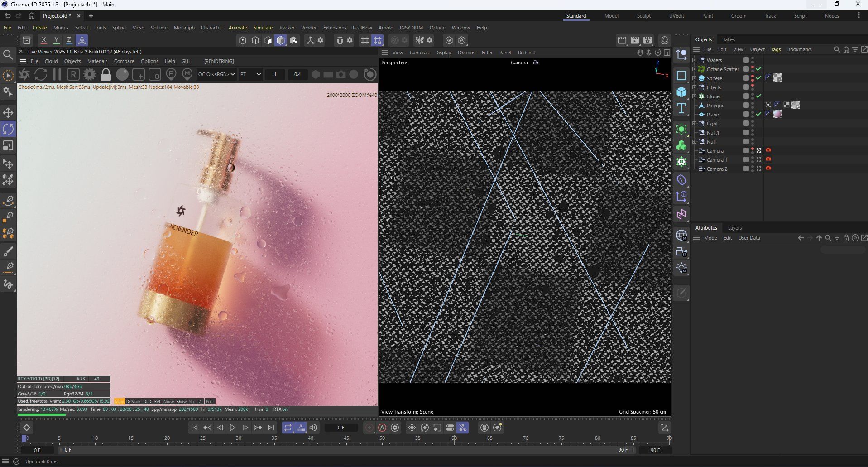
Task: Select the Rotate tool in left toolbar
Action: click(x=8, y=129)
